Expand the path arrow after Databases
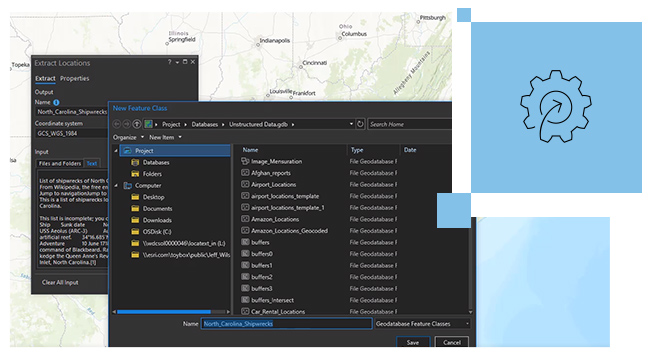 tap(223, 125)
